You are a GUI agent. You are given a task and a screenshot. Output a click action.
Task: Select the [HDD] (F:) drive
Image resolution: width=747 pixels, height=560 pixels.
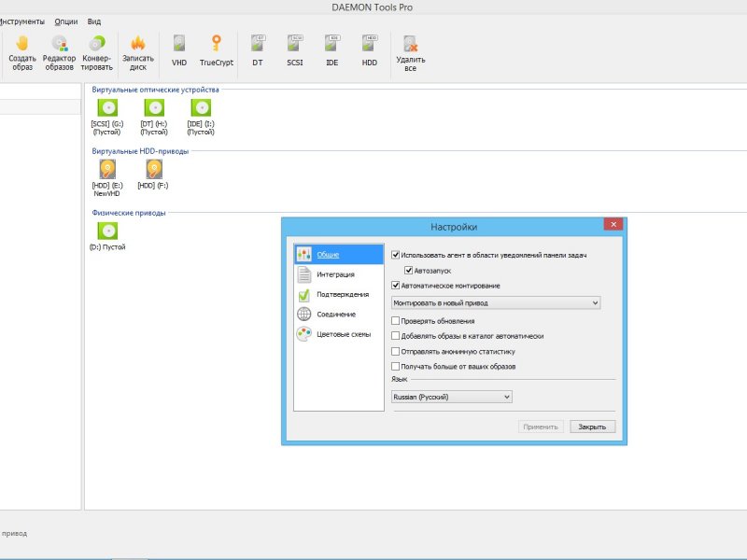pos(153,175)
